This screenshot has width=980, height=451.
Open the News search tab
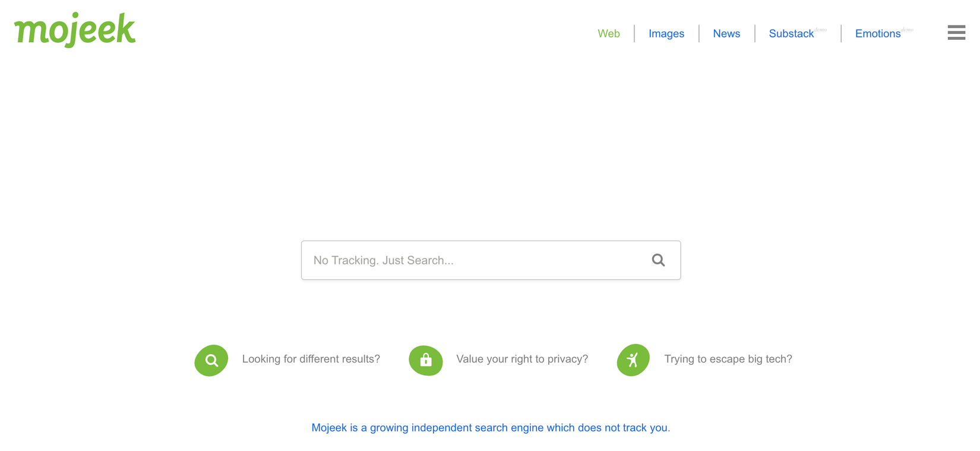(x=726, y=34)
